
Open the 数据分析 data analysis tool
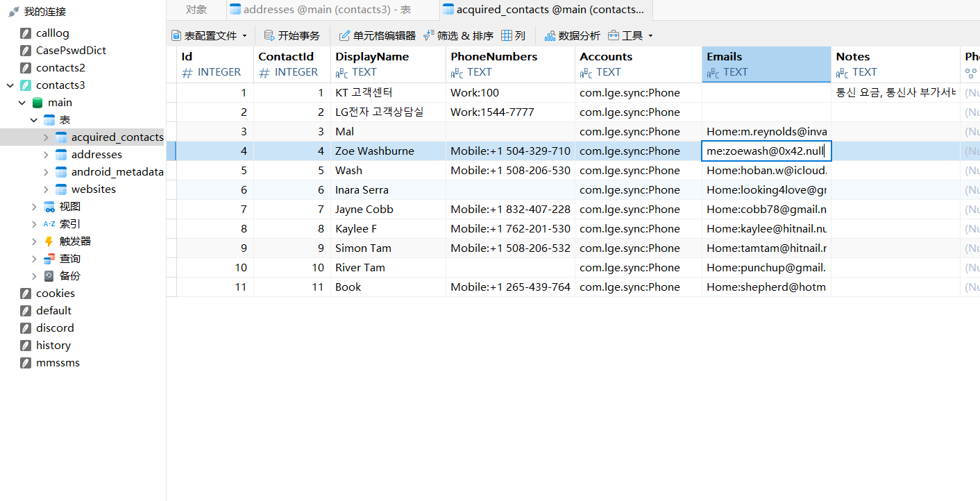click(x=573, y=35)
